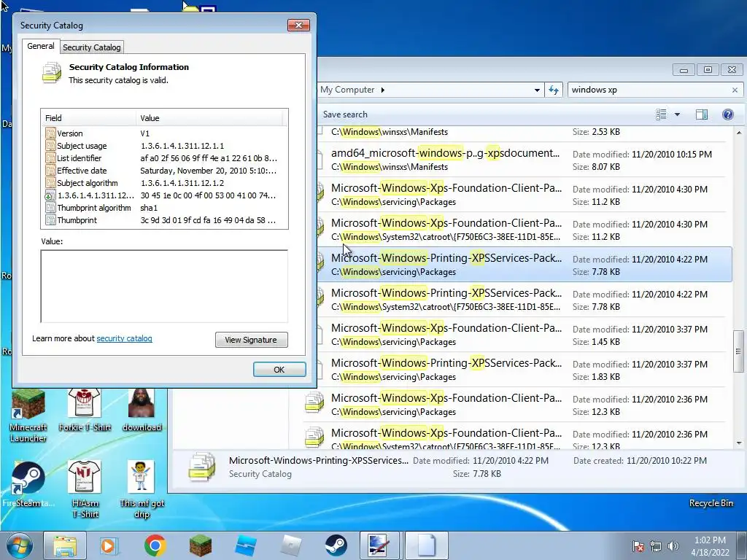The width and height of the screenshot is (747, 560).
Task: Toggle the preview pane icon
Action: click(x=701, y=114)
